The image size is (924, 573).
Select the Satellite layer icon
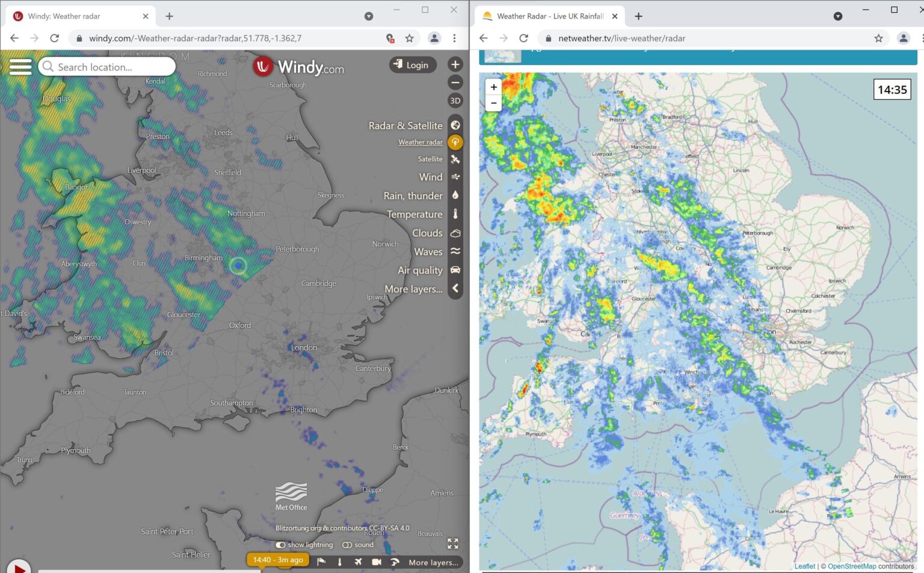coord(455,159)
